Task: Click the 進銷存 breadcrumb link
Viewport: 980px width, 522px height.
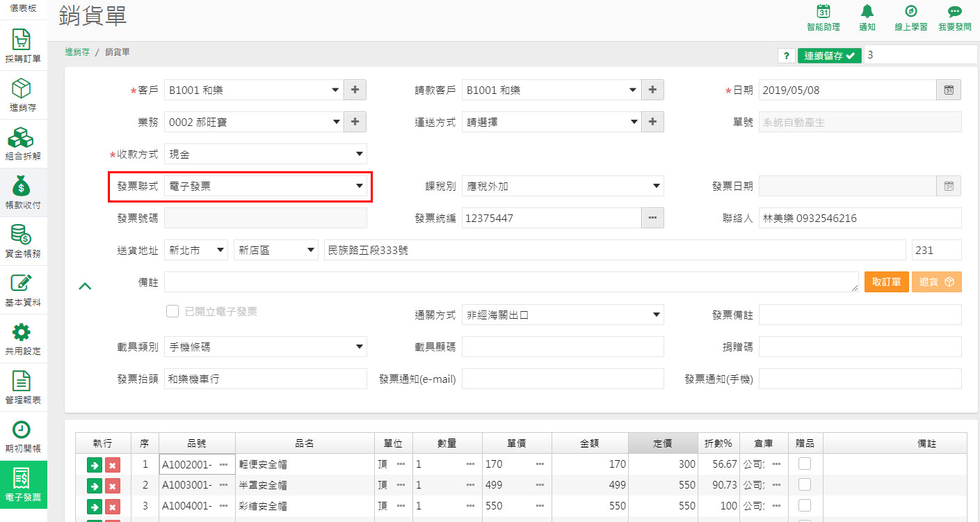Action: pyautogui.click(x=77, y=52)
